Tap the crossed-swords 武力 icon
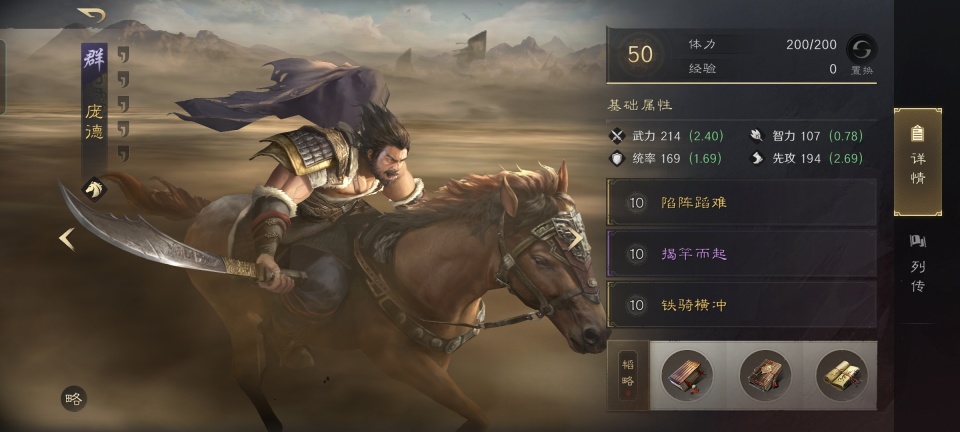 tap(617, 136)
